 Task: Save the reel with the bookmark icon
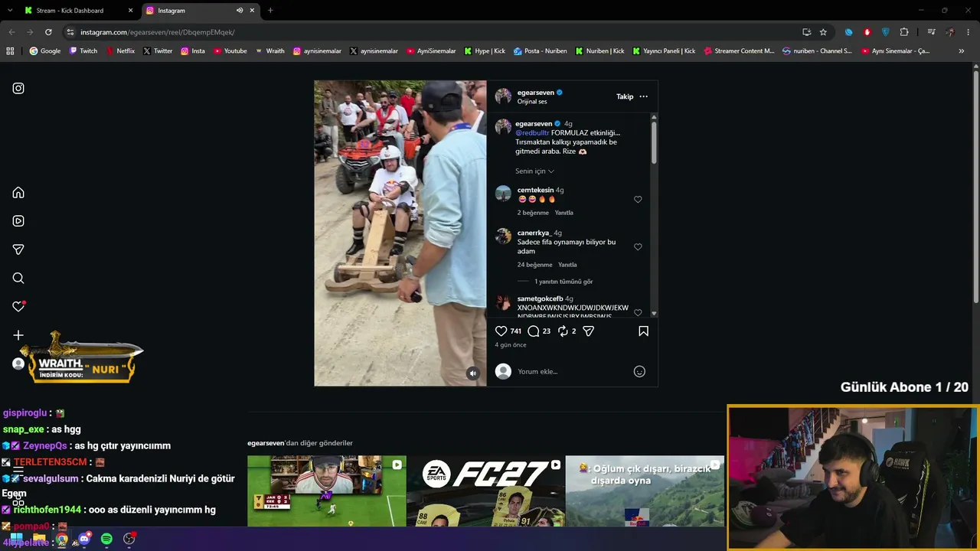tap(643, 331)
